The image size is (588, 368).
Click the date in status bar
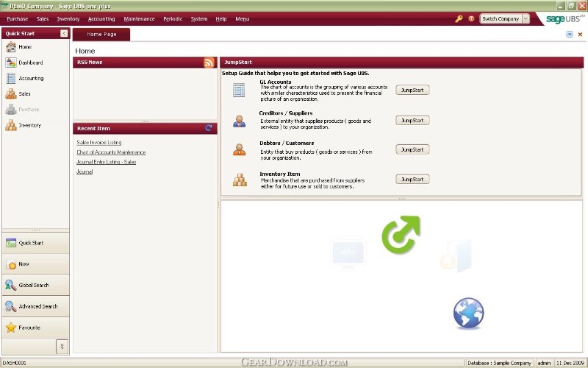[570, 363]
